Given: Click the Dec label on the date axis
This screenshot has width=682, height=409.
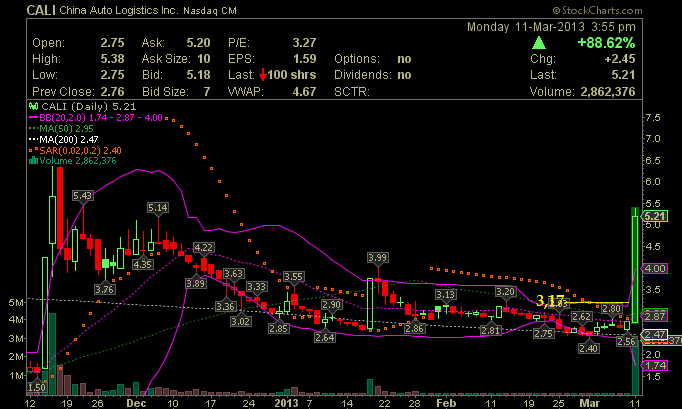Looking at the screenshot, I should point(136,403).
